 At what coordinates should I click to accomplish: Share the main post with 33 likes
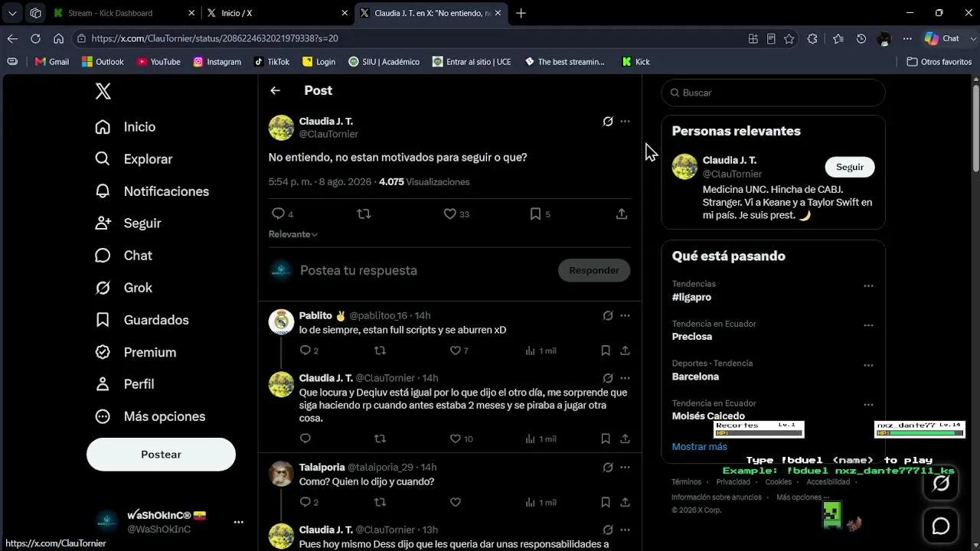tap(622, 214)
